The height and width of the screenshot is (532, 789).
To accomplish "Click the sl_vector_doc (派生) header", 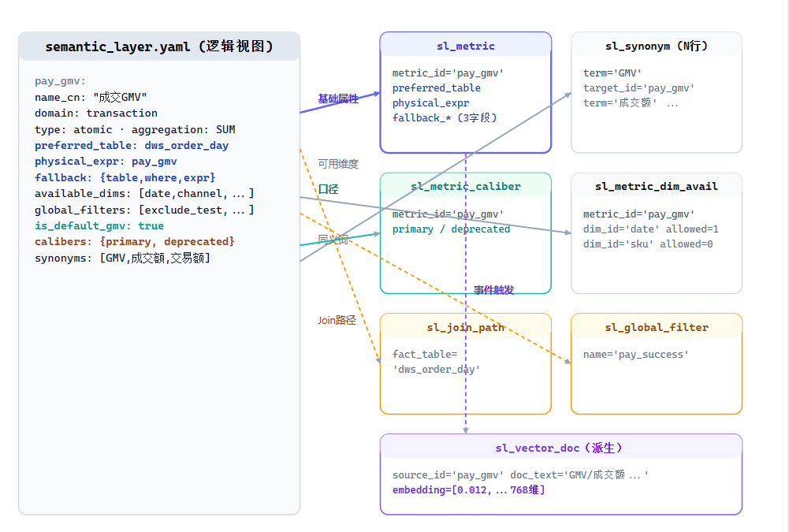I will point(561,448).
